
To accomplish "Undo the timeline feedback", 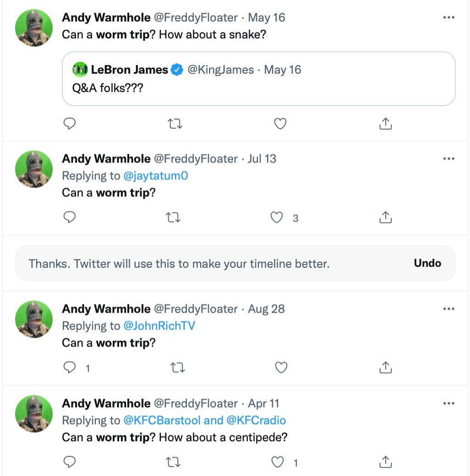I will pyautogui.click(x=427, y=263).
